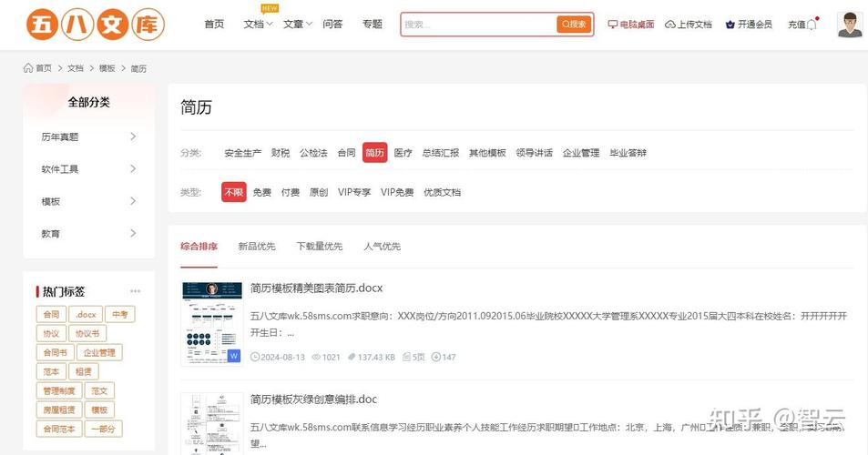Viewport: 868px width, 455px height.
Task: Select the 免费 type filter
Action: [262, 192]
